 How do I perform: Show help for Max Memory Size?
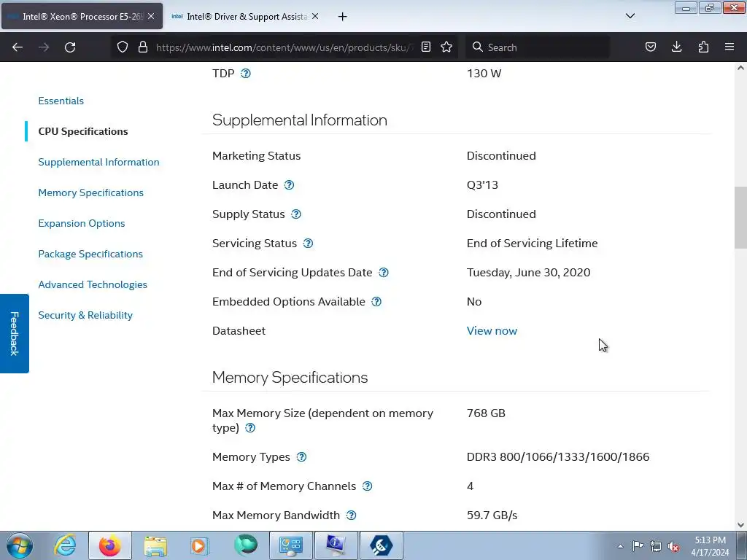(x=250, y=428)
